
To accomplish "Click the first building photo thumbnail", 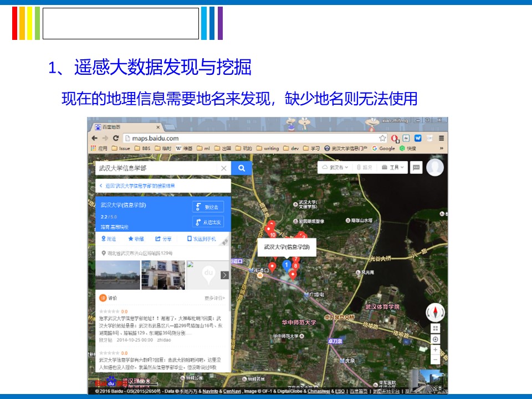I will [117, 275].
